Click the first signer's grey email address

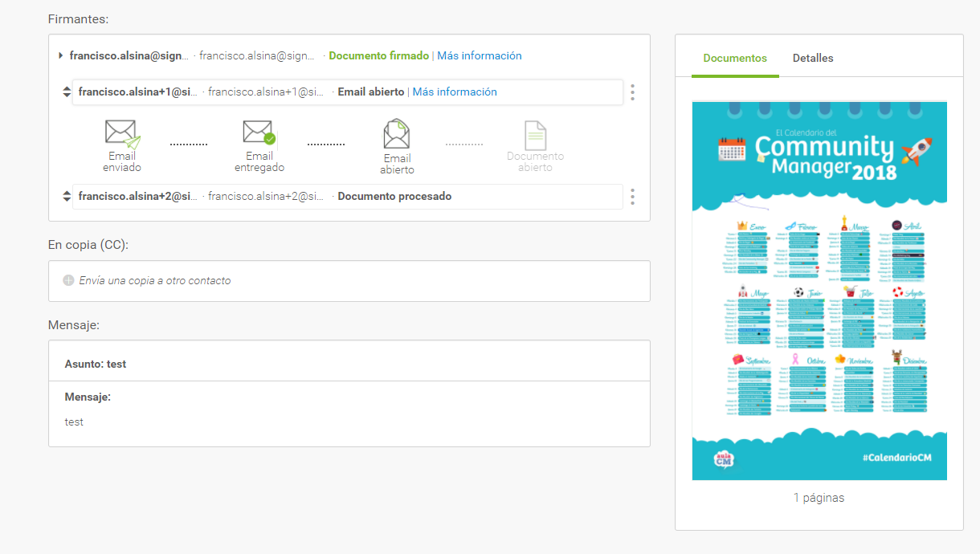(258, 56)
